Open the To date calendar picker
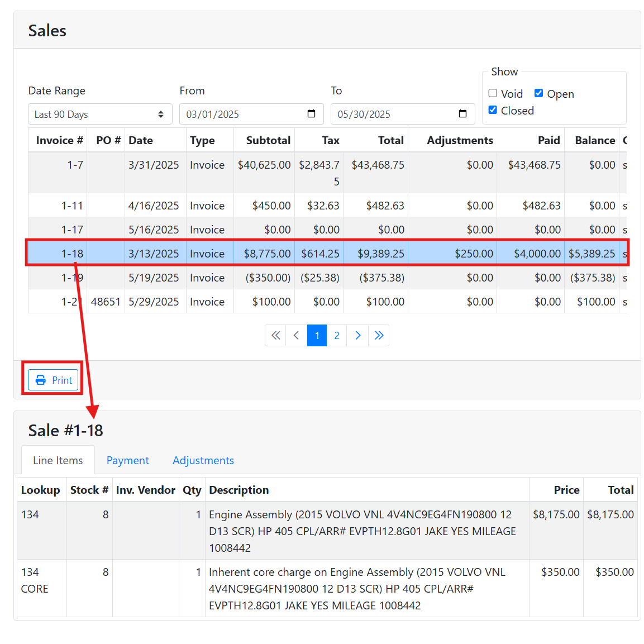This screenshot has height=644, width=644. (x=462, y=114)
